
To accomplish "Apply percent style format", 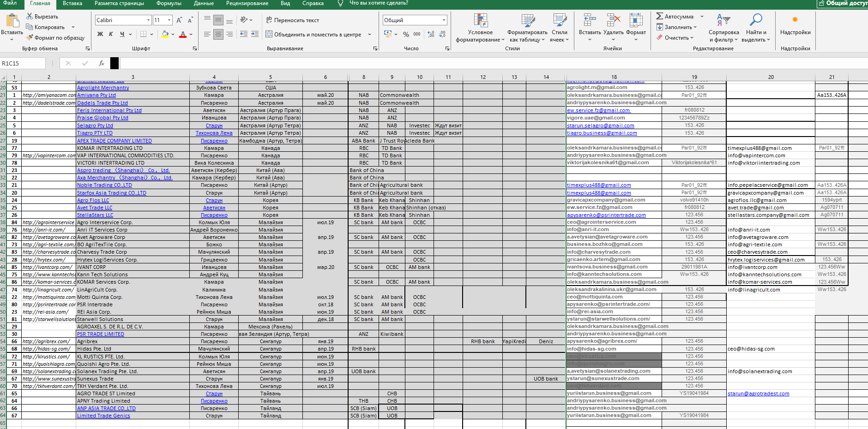I will tap(406, 34).
